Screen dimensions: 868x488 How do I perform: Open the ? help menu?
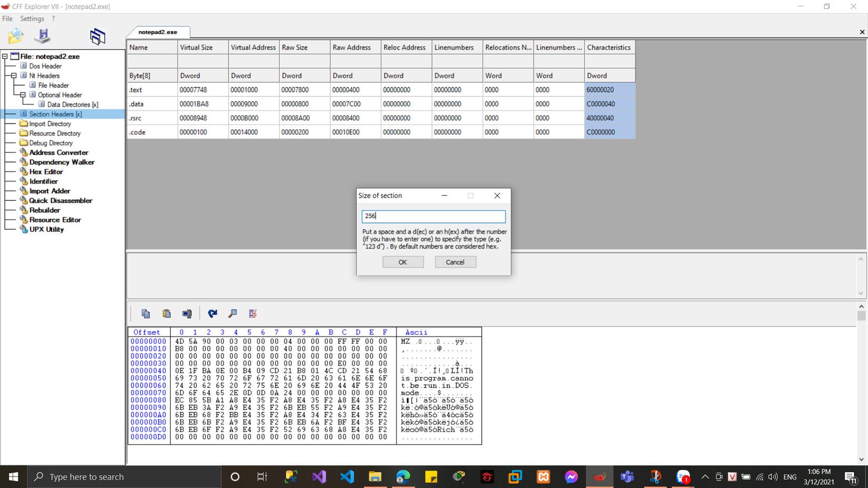53,18
